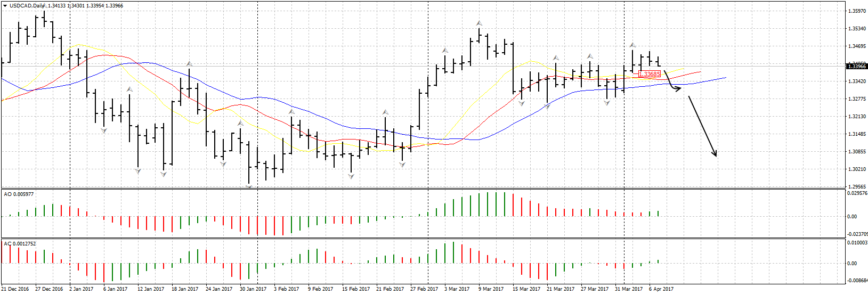This screenshot has width=868, height=295.
Task: Click the AC 0.0012752 indicator label
Action: click(20, 244)
